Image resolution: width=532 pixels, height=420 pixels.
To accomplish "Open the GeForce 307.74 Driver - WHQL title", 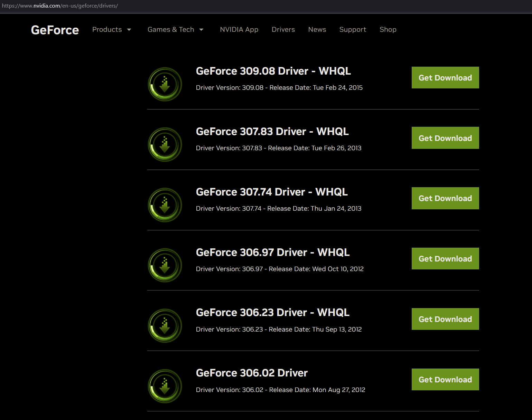I will coord(272,192).
